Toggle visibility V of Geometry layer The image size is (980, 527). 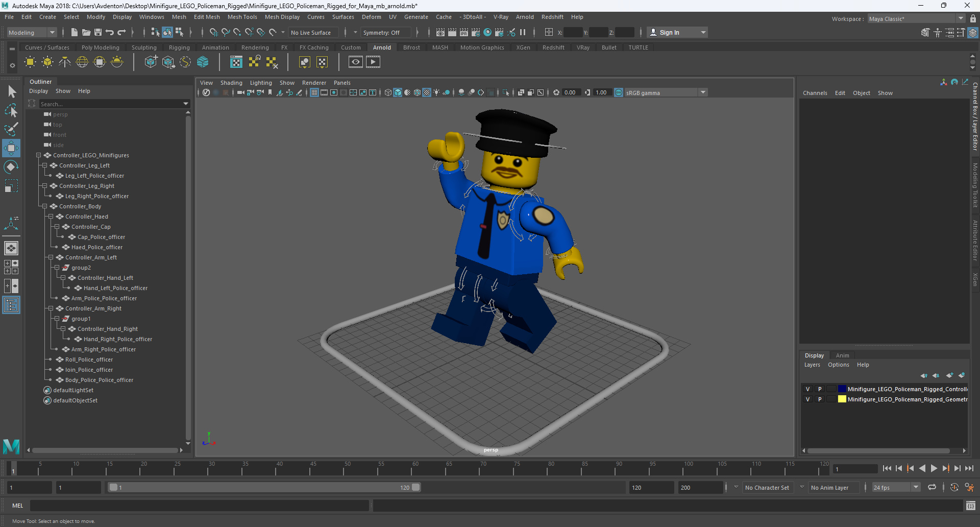pyautogui.click(x=807, y=399)
